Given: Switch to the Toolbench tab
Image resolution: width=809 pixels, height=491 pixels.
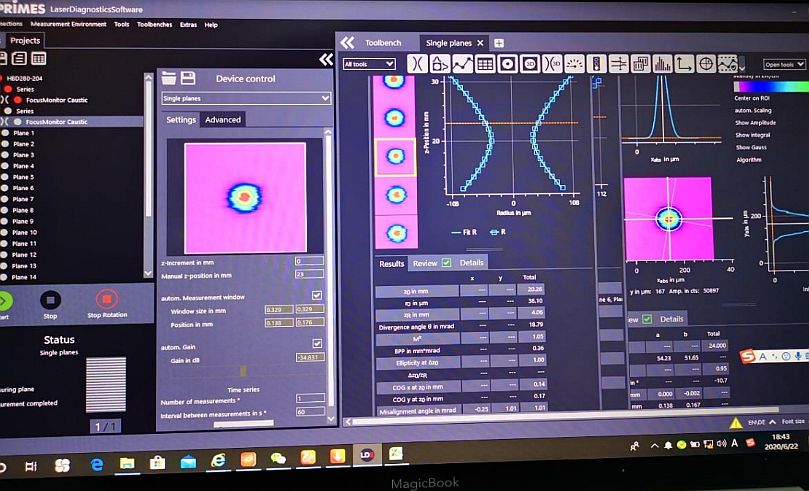Looking at the screenshot, I should (383, 43).
